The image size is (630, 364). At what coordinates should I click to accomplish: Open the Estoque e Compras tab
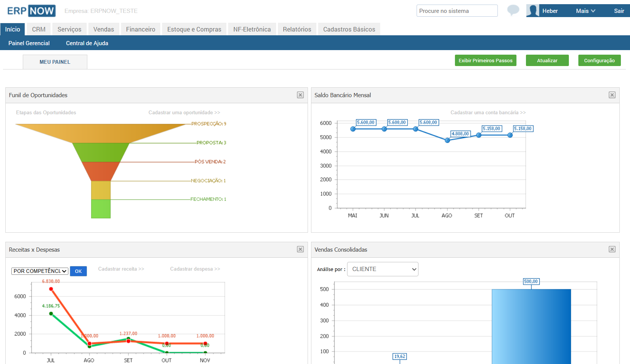194,29
